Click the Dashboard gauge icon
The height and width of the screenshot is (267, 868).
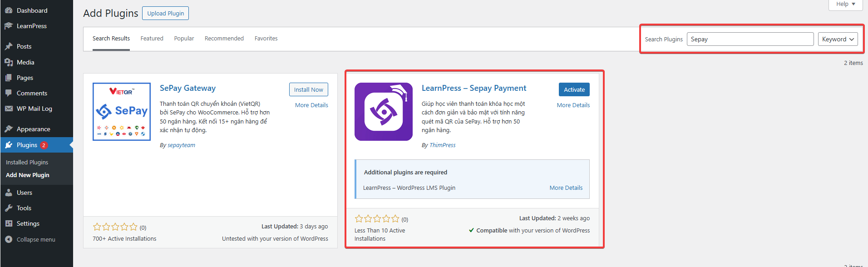9,10
